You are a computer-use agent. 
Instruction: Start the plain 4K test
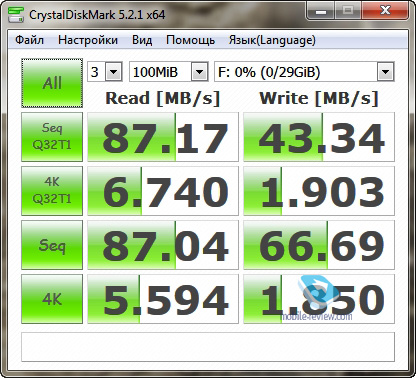[52, 299]
